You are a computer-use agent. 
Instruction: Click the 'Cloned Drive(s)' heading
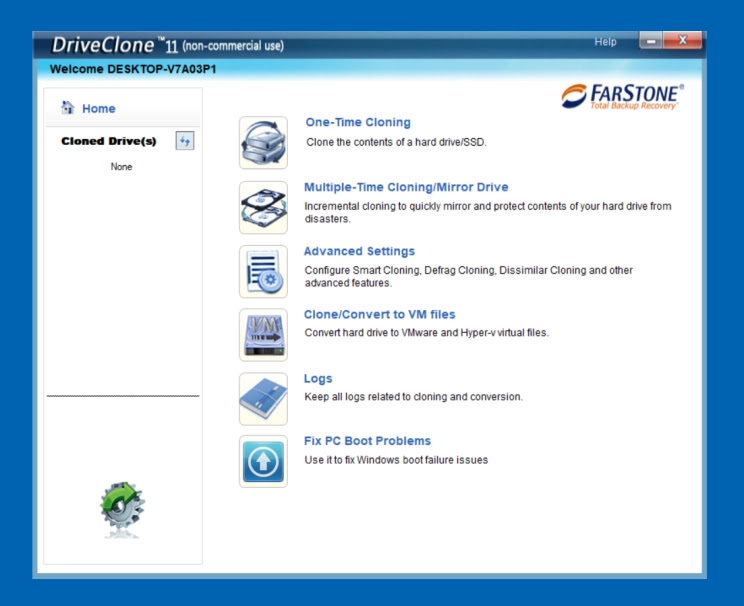tap(109, 141)
